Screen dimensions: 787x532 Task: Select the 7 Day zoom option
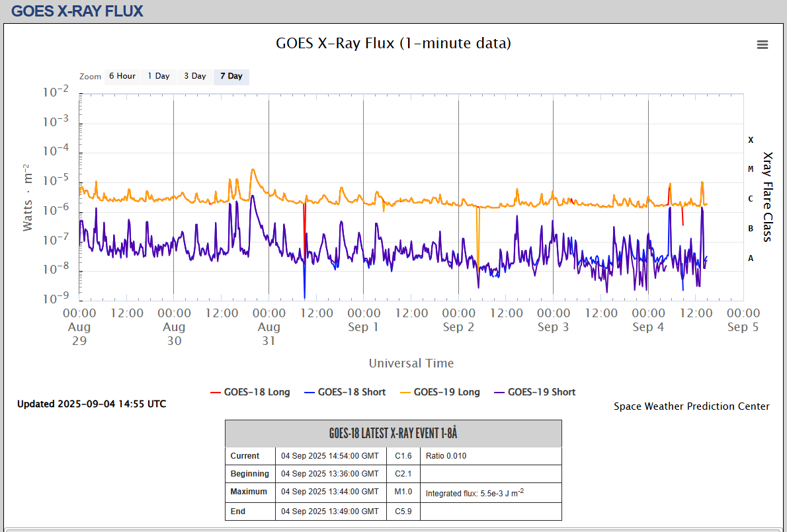(231, 76)
